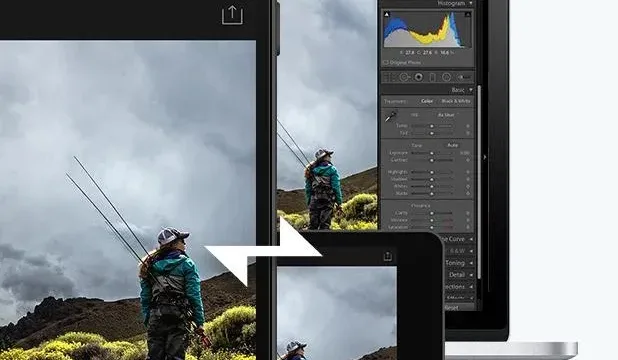Click the Auto tone button

452,145
